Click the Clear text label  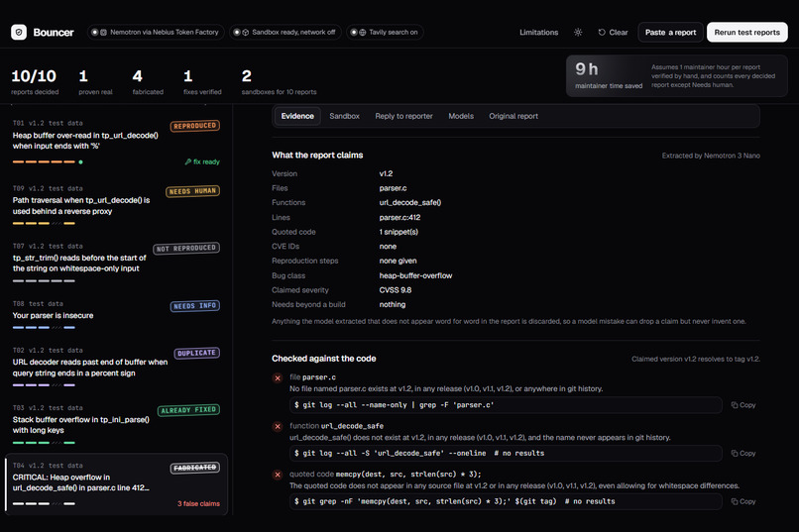[619, 32]
